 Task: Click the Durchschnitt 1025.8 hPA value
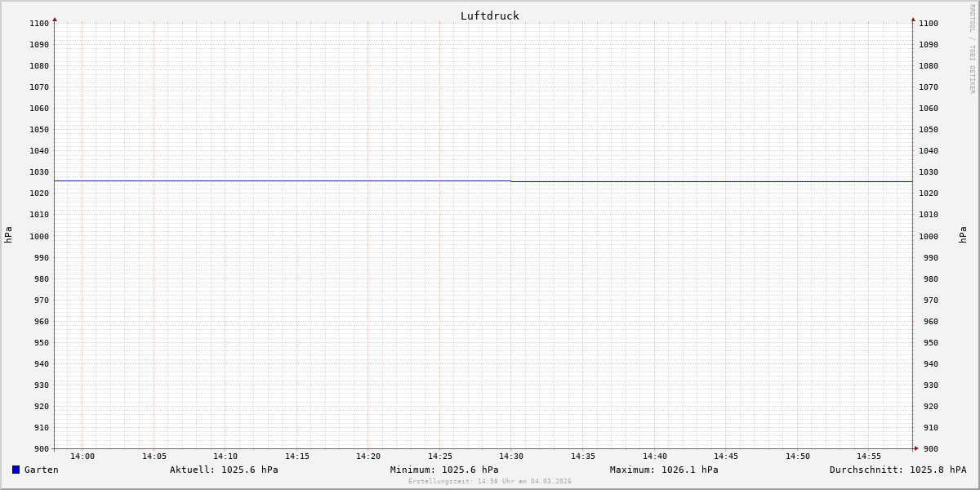click(898, 470)
